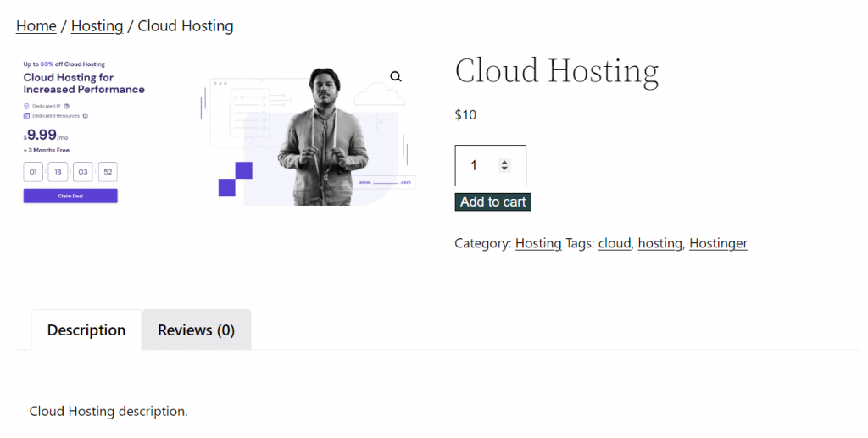Click the location pin icon before Dedicated IP

(26, 106)
